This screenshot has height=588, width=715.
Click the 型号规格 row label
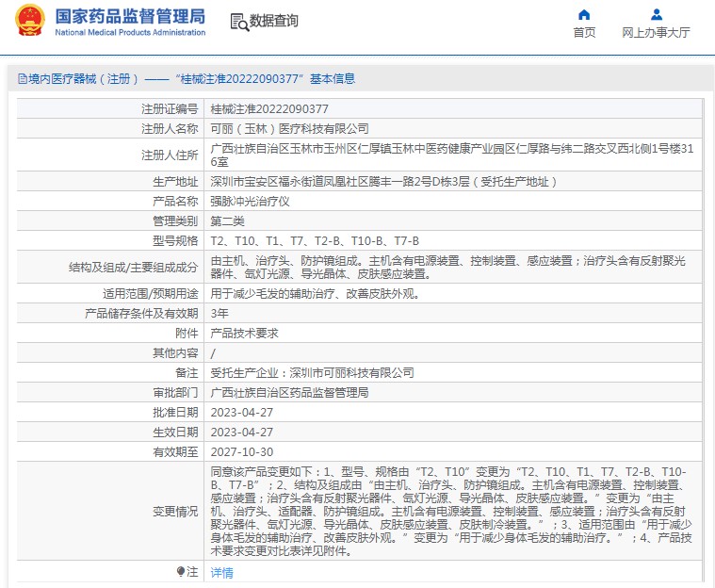[x=175, y=241]
